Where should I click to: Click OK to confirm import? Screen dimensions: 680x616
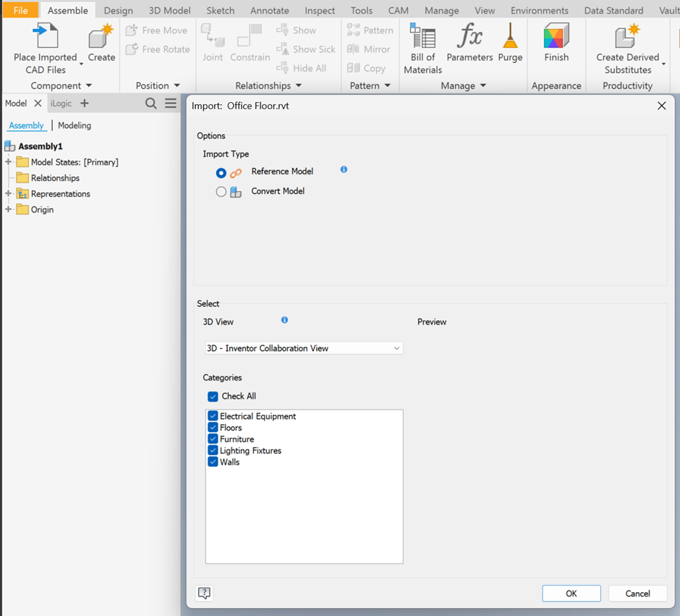[571, 594]
